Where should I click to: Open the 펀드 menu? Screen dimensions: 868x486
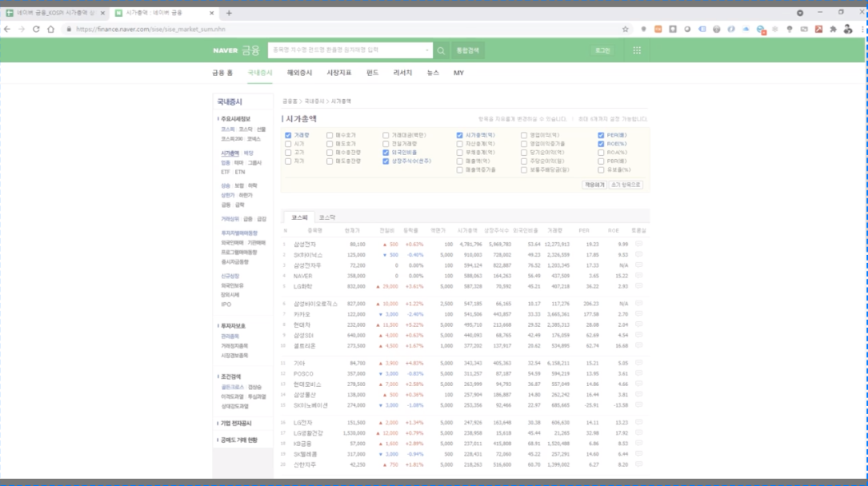[x=373, y=73]
